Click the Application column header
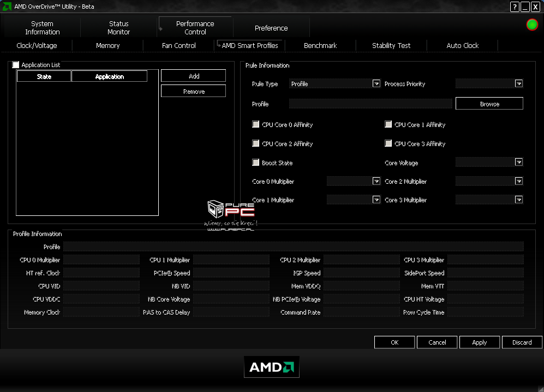 pyautogui.click(x=109, y=76)
